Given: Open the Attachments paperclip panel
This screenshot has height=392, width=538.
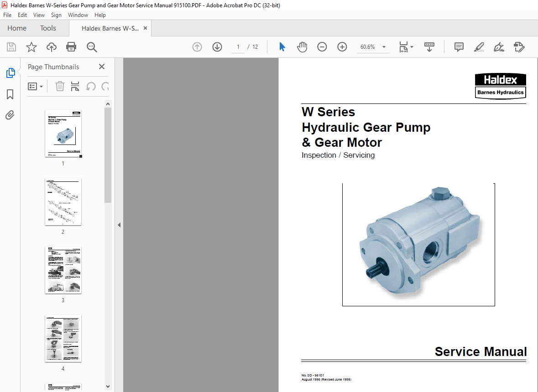Looking at the screenshot, I should pos(10,115).
